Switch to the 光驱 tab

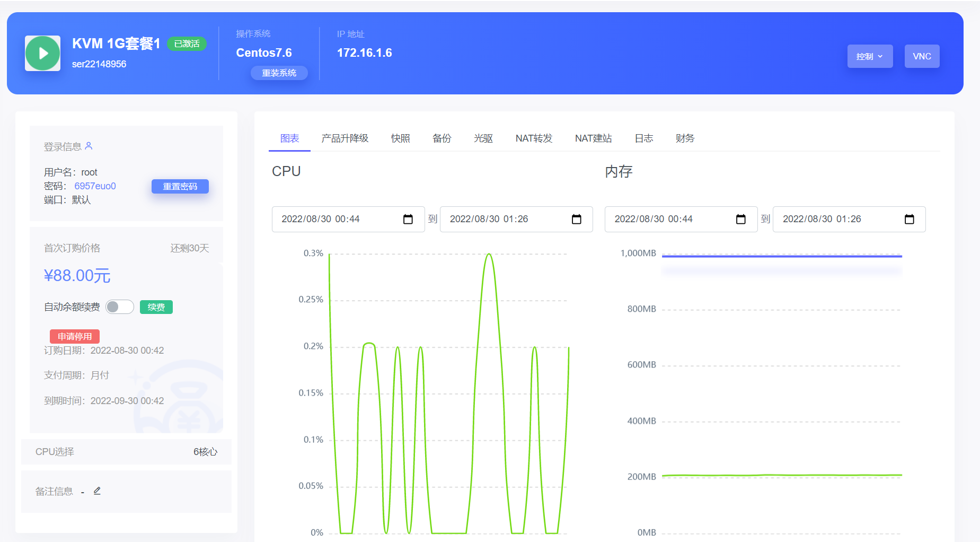pos(483,138)
